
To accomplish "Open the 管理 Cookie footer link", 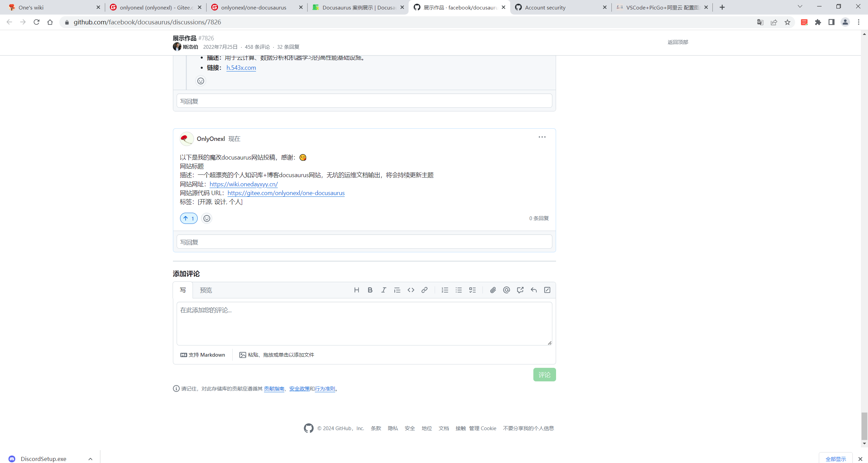I will click(482, 428).
